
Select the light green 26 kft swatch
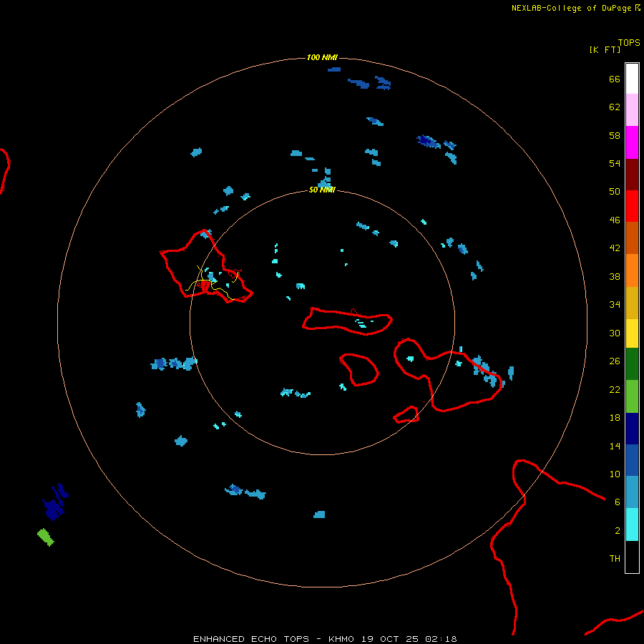tap(632, 396)
